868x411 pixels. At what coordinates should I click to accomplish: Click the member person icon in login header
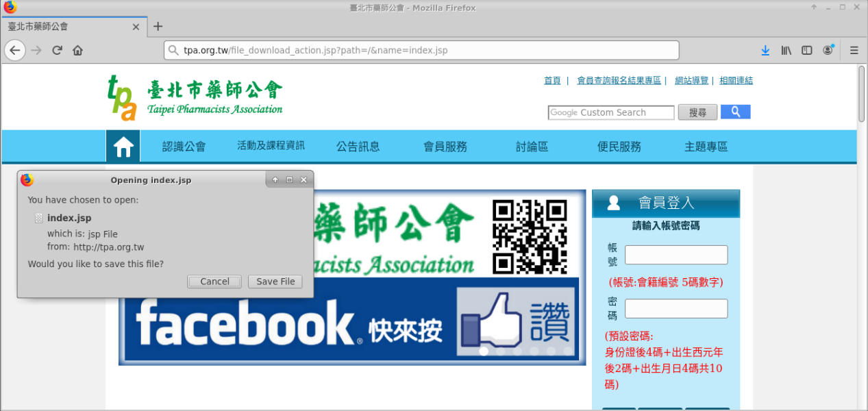click(614, 203)
